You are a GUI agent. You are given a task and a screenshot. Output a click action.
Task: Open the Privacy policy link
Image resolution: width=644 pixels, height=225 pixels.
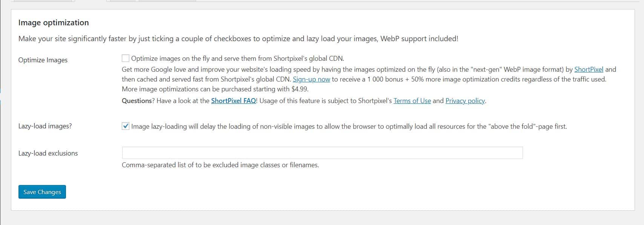point(465,101)
